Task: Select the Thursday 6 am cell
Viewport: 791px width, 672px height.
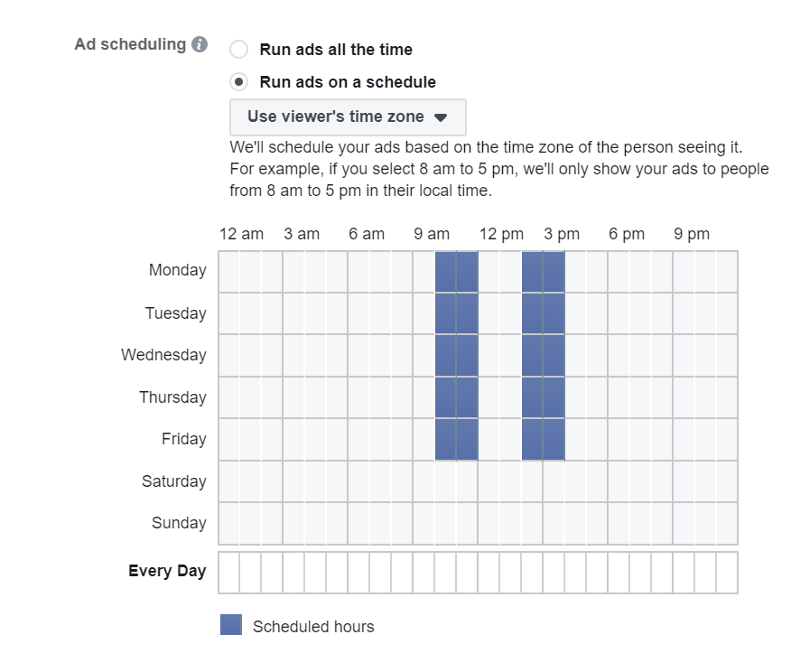Action: coord(358,397)
